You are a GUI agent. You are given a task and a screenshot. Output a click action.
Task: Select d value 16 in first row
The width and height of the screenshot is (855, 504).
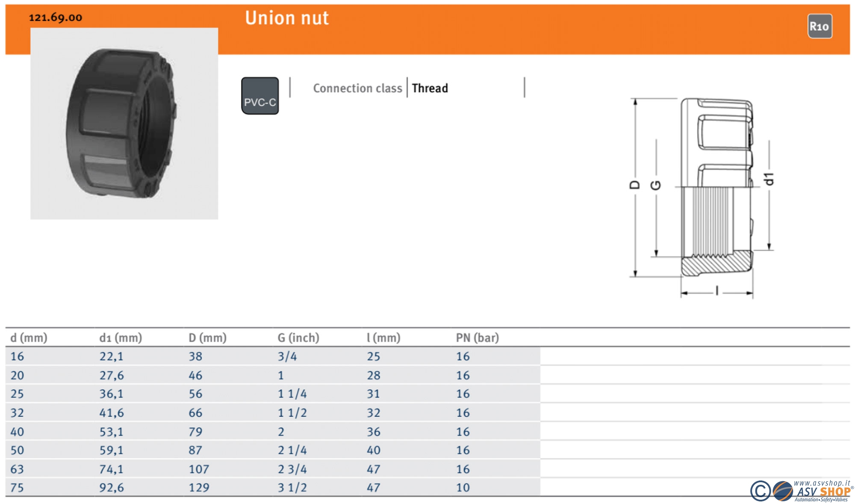coord(17,356)
